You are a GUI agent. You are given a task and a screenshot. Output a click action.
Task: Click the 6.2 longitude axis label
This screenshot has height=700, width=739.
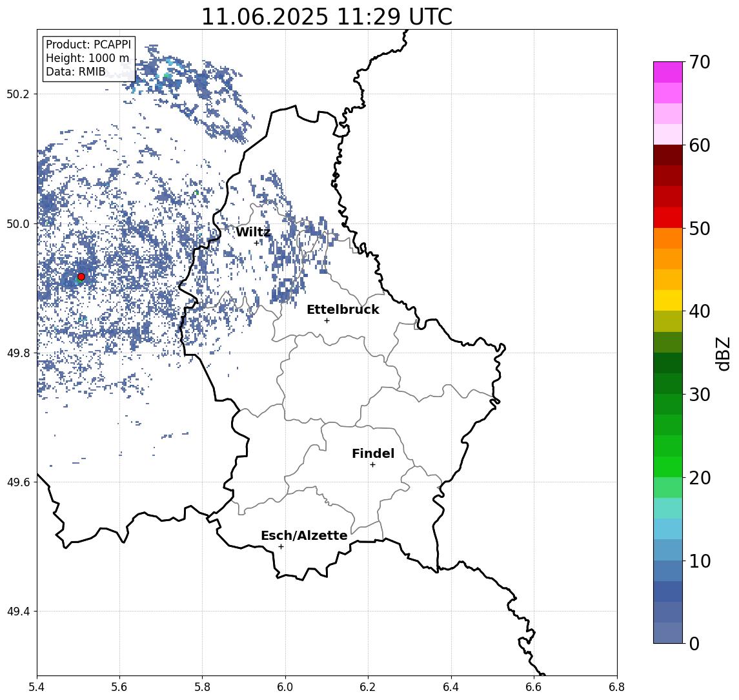point(368,687)
